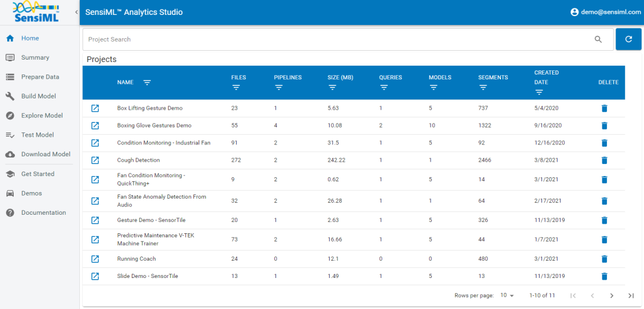Delete the Boxing Glove Gestures Demo project

tap(604, 126)
